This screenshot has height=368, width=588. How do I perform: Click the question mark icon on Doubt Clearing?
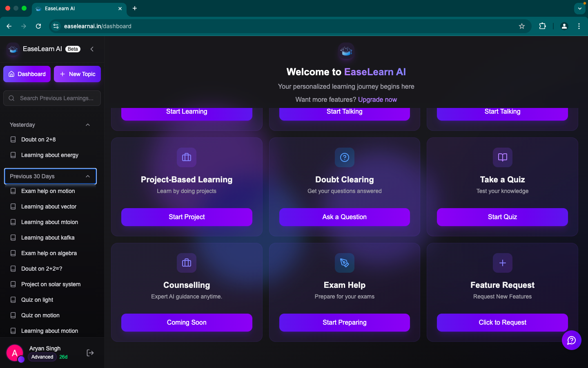[344, 157]
